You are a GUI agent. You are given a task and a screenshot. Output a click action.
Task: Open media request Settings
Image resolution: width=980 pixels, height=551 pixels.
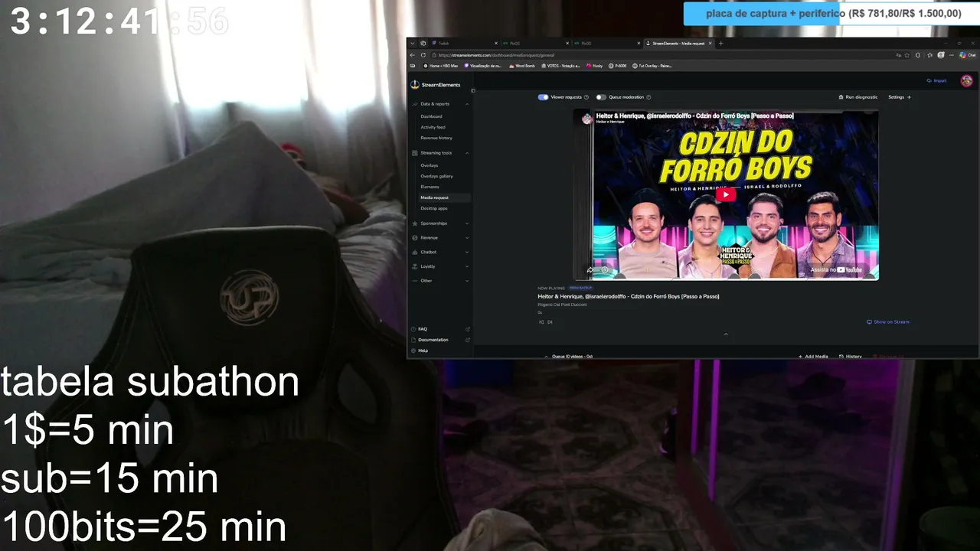coord(899,97)
